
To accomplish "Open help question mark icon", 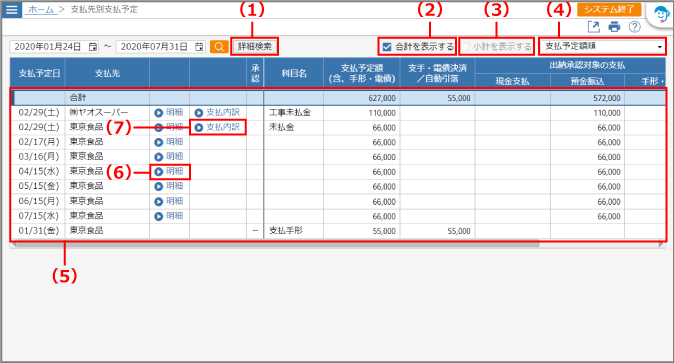I will 634,27.
